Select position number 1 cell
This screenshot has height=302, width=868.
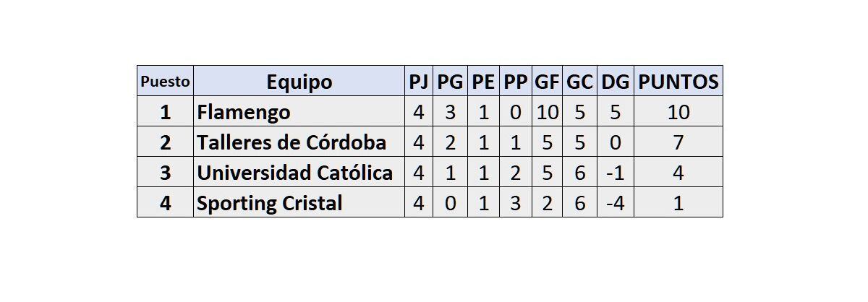[165, 113]
